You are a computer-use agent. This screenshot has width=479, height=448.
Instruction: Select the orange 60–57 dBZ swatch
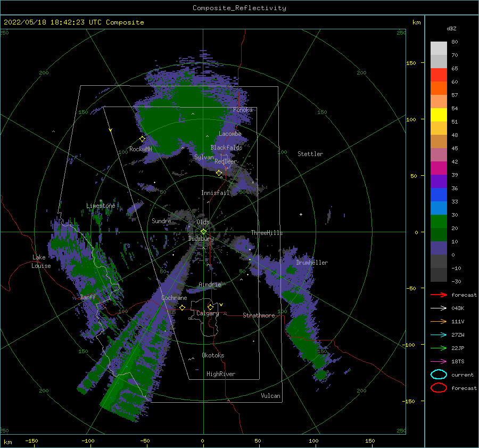pos(439,88)
